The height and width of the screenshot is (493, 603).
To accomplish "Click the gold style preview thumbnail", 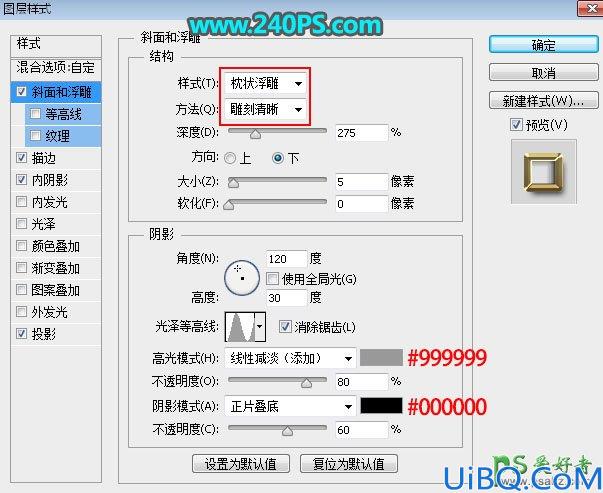I will [x=543, y=171].
